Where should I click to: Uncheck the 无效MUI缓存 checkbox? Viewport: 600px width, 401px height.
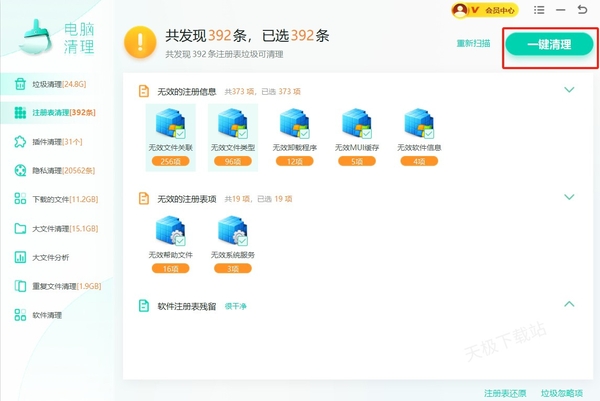(x=367, y=134)
